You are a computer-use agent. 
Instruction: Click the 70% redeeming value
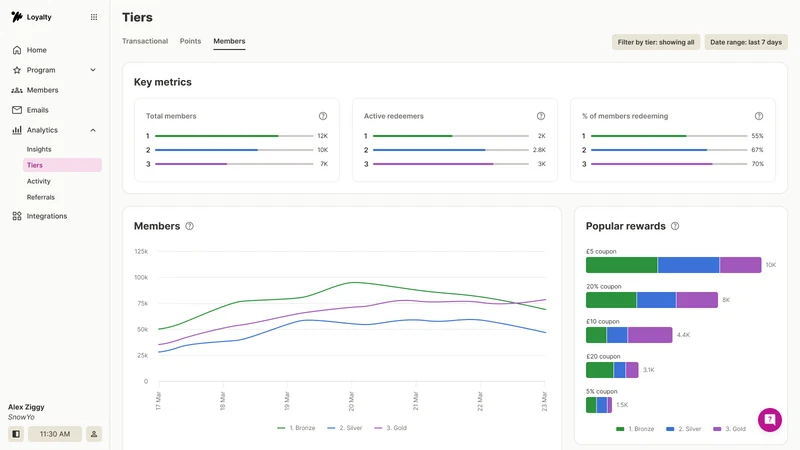[758, 164]
